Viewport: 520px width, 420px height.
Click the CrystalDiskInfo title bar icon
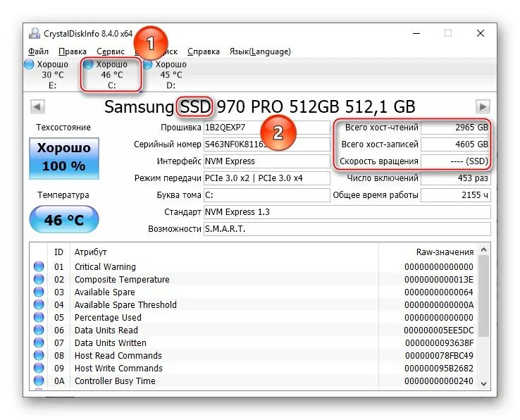tap(35, 33)
